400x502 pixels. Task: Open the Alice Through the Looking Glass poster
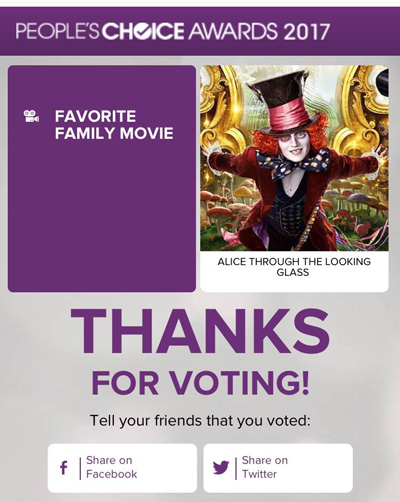click(294, 158)
